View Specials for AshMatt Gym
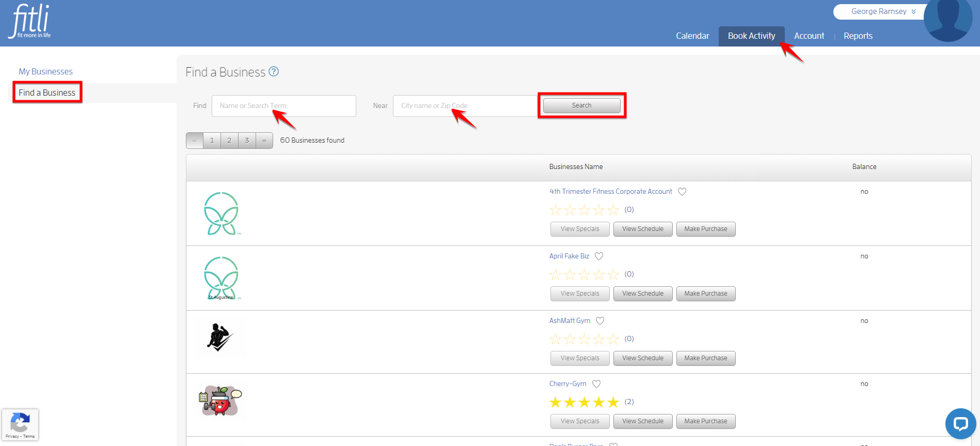Viewport: 980px width, 446px height. coord(580,358)
